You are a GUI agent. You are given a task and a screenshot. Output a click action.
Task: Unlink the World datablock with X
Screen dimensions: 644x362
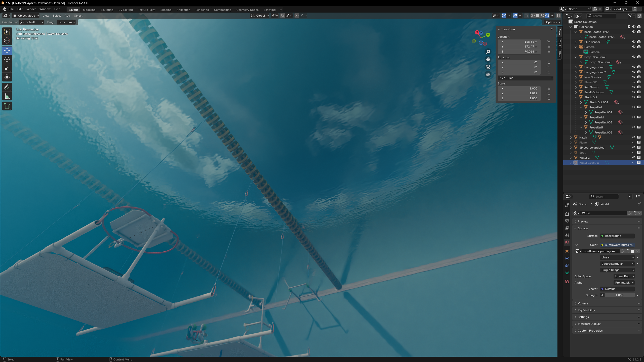pos(639,213)
